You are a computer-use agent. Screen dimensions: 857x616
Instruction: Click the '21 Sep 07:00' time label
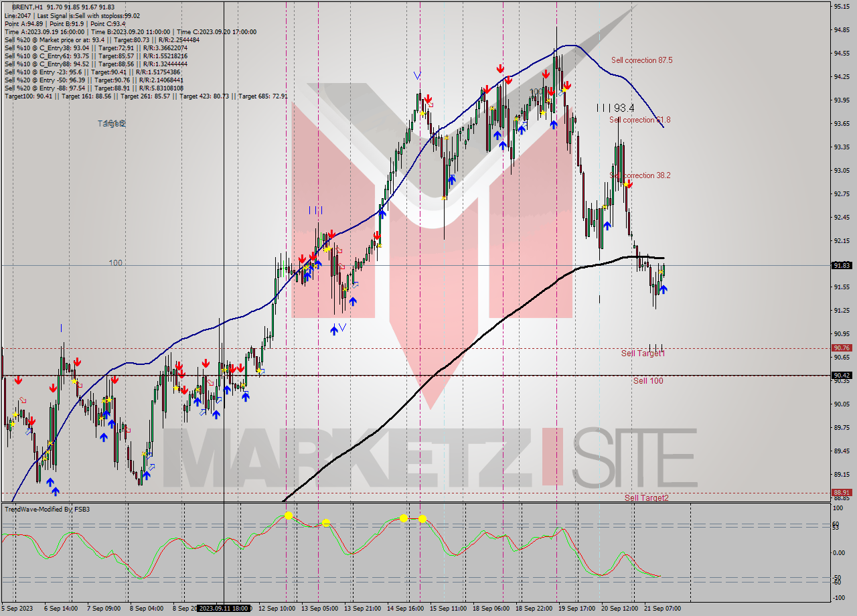[662, 609]
